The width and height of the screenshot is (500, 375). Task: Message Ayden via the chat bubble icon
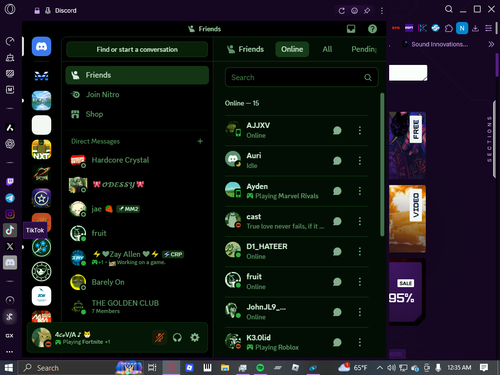pos(337,191)
